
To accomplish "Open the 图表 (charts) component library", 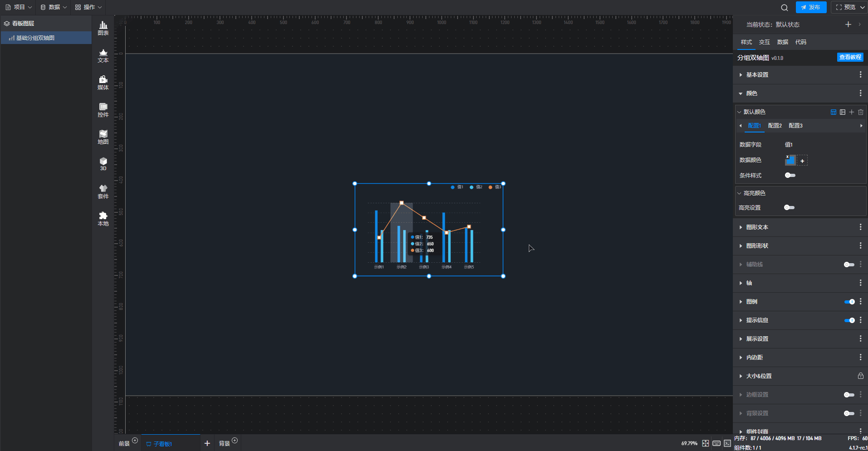I will click(103, 28).
